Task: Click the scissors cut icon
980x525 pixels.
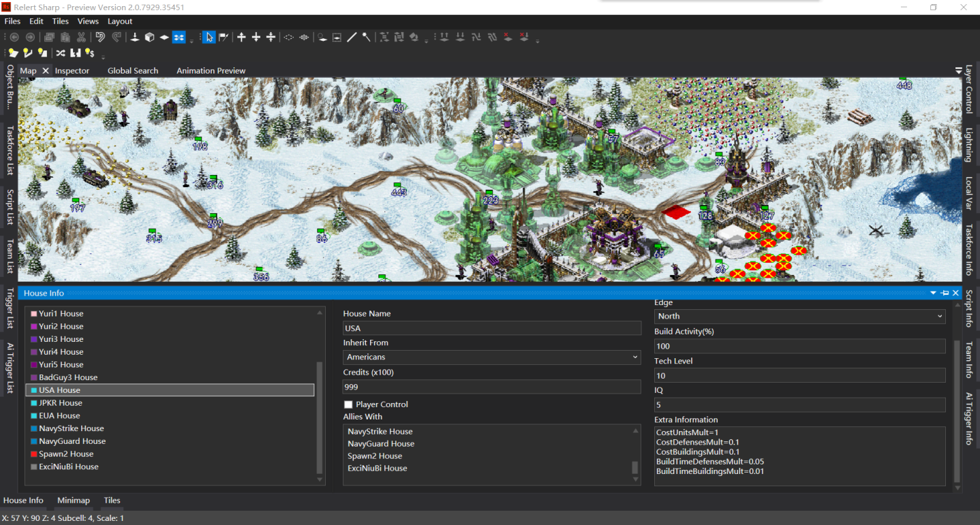Action: coord(81,37)
